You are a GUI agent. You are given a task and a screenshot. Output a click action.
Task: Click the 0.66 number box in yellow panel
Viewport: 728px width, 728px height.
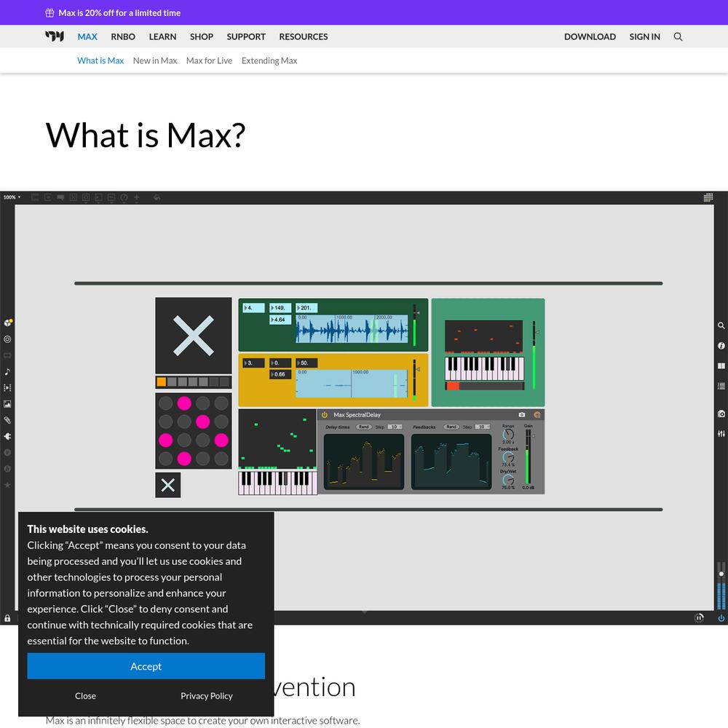coord(280,374)
